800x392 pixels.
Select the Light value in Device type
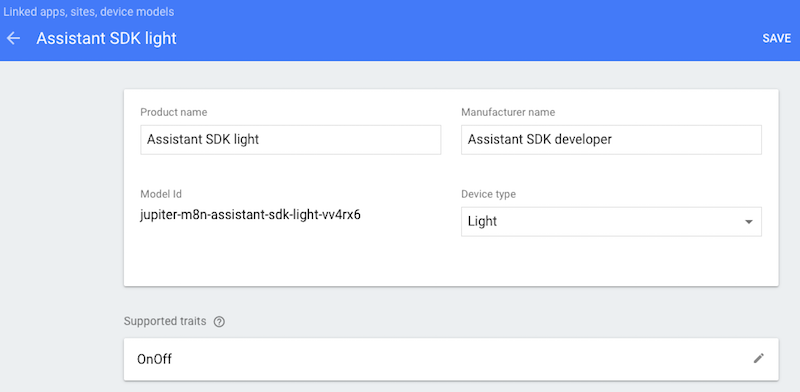(x=482, y=222)
